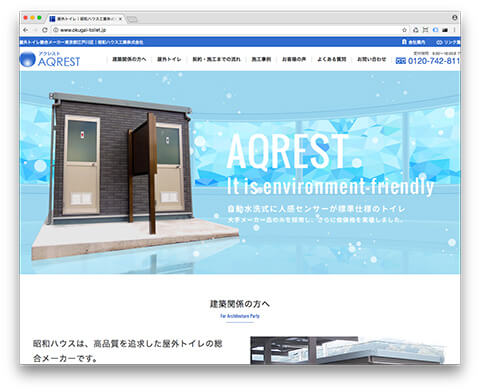Click the user profile icon in the title bar

tap(454, 18)
